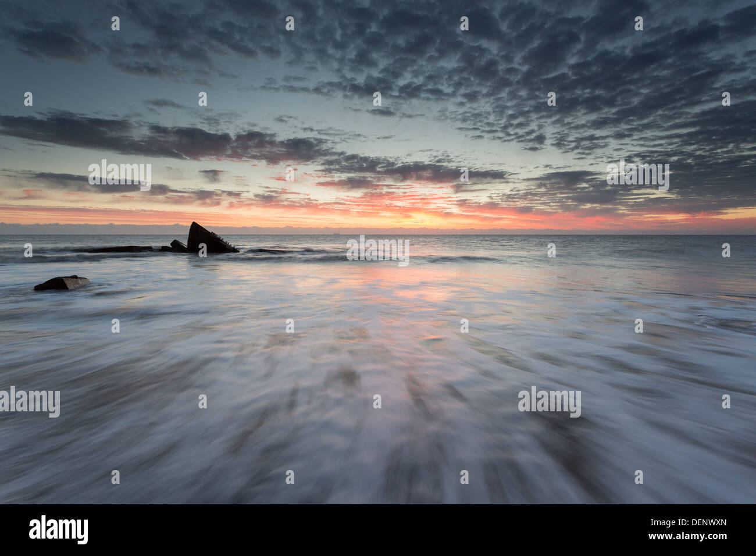The width and height of the screenshot is (756, 556).
Task: Click the www.alamy.com web address text
Action: click(x=688, y=536)
